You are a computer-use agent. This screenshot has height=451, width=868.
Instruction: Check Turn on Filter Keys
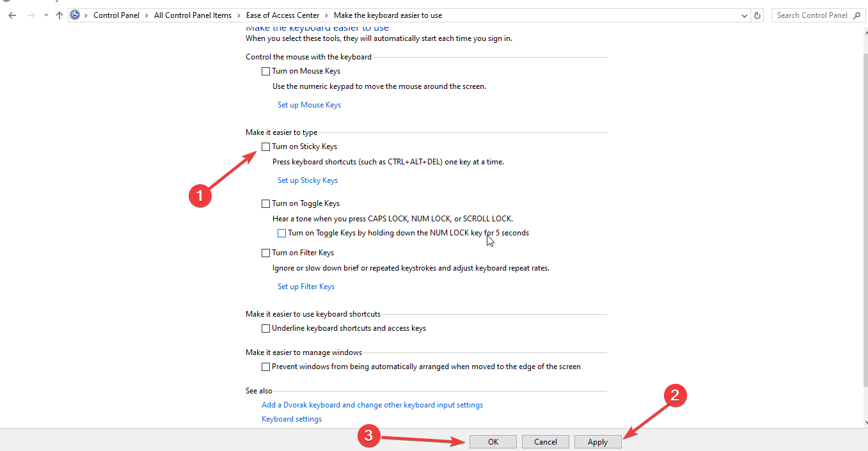pos(265,252)
